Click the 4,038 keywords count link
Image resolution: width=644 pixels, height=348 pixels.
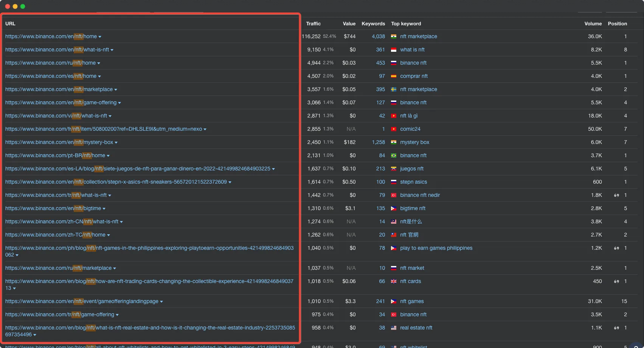[x=378, y=36]
